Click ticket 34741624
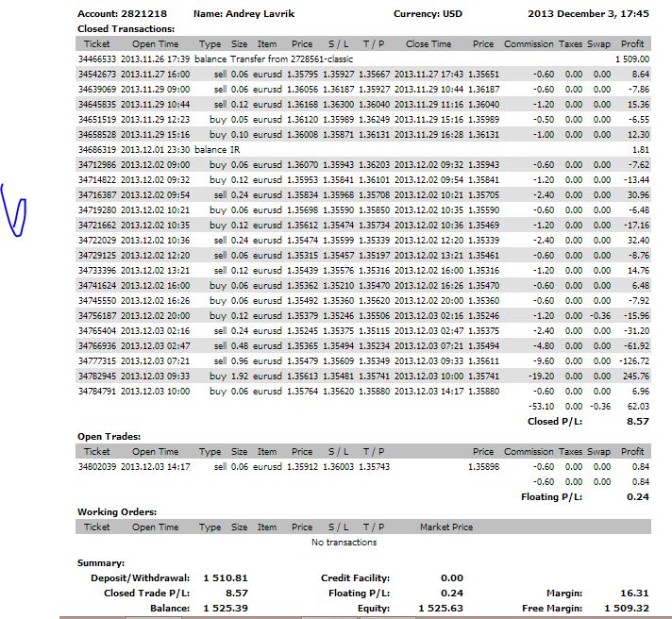 [97, 286]
